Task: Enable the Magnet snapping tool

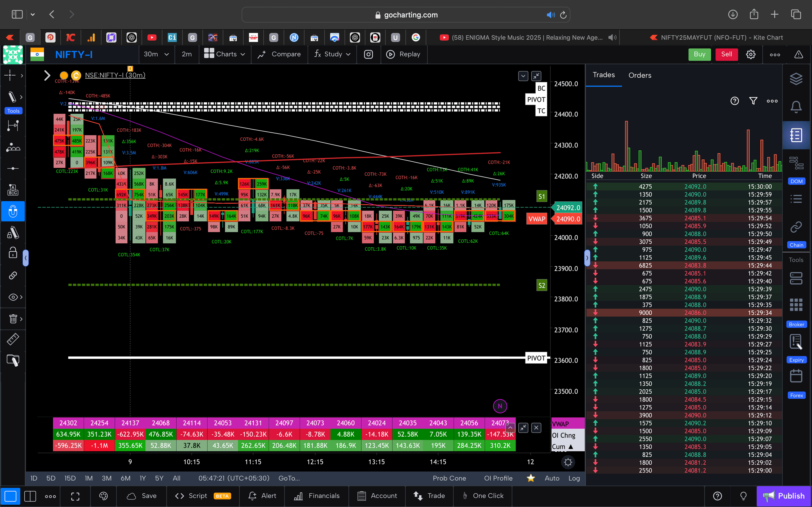Action: (x=13, y=211)
